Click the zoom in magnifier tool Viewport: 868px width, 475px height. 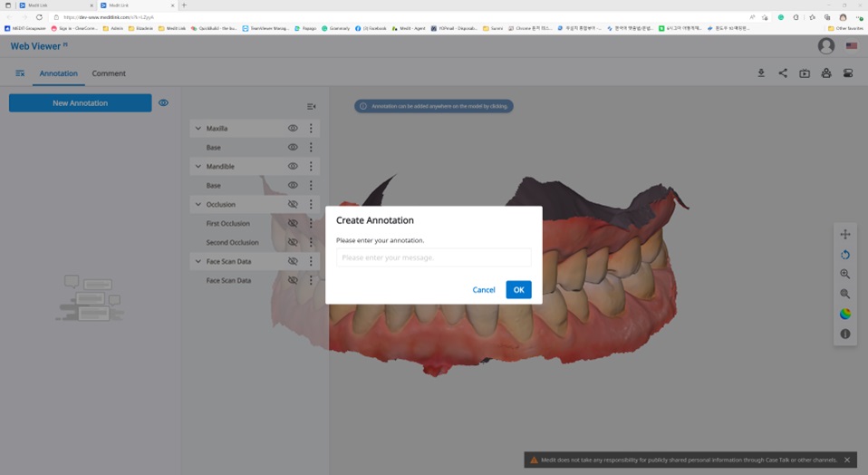point(845,274)
